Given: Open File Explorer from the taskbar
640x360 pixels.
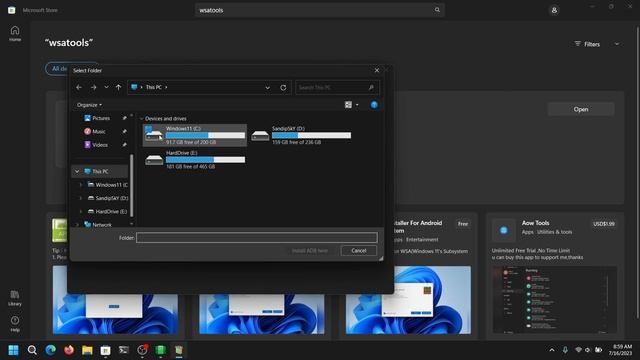Looking at the screenshot, I should [x=87, y=350].
